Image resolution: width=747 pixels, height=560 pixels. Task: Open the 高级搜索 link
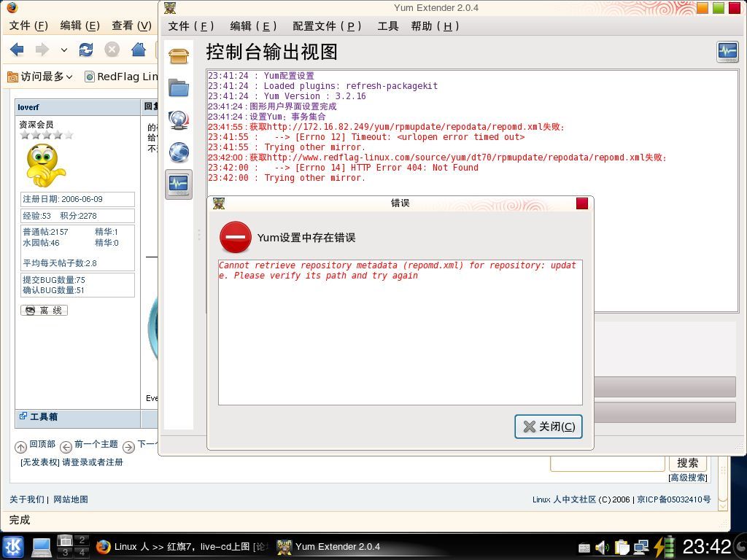[x=687, y=478]
